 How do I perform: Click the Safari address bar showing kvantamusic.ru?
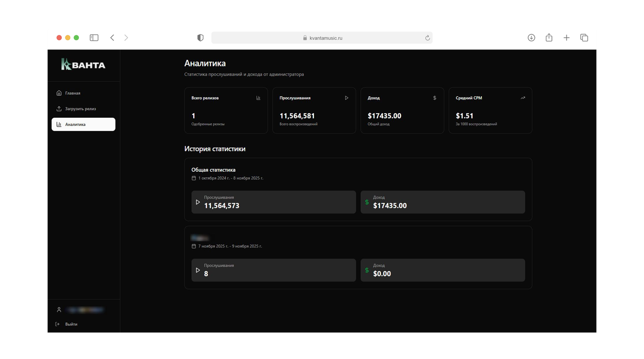pos(322,38)
